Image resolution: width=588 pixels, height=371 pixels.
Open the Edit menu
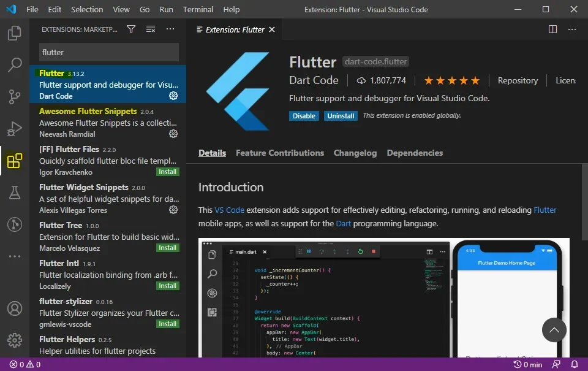(x=55, y=9)
